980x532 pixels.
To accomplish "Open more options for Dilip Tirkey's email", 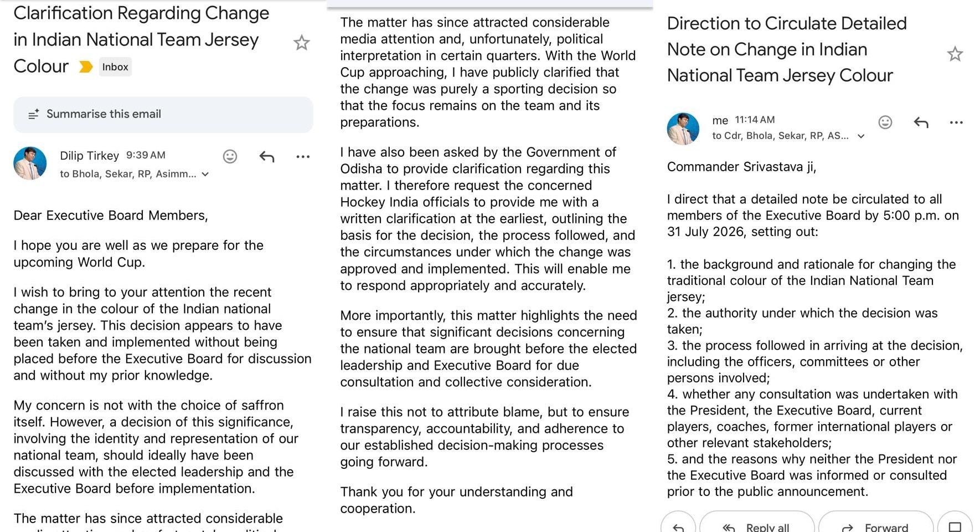I will coord(303,157).
